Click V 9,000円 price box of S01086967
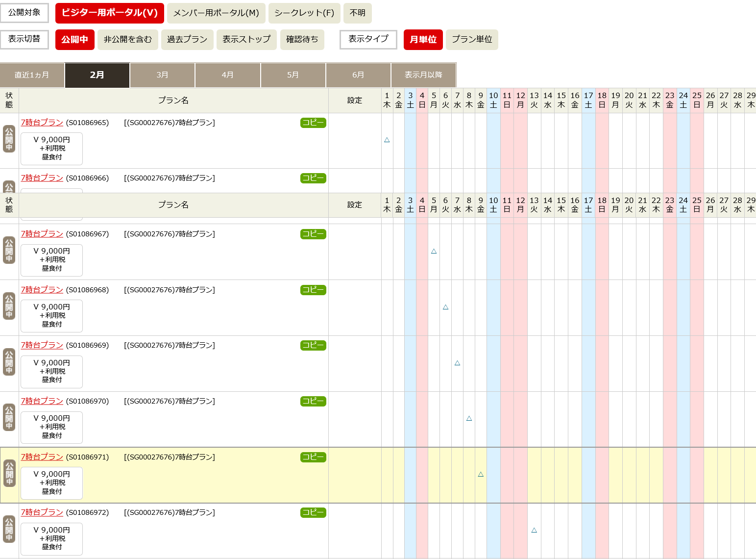756x559 pixels. pyautogui.click(x=51, y=260)
